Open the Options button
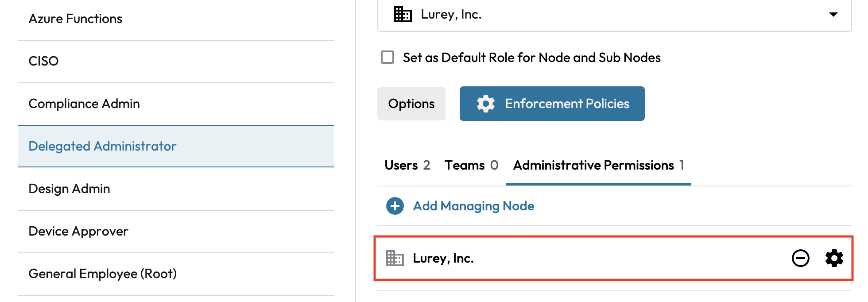This screenshot has width=868, height=302. pyautogui.click(x=411, y=104)
